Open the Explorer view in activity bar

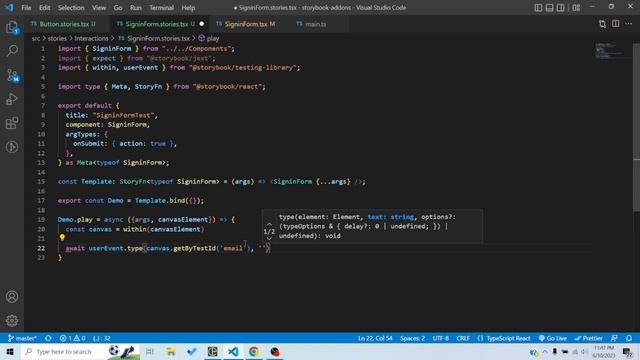[12, 27]
